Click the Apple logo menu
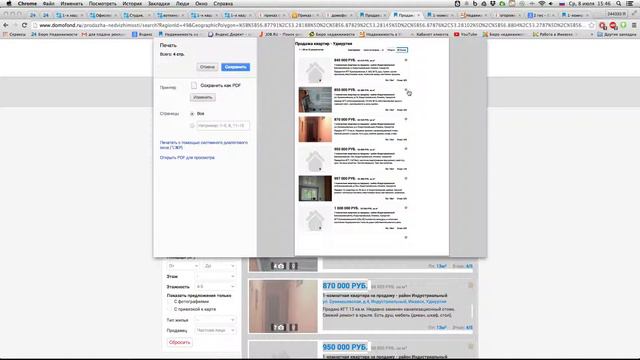The image size is (640, 360). tap(9, 3)
